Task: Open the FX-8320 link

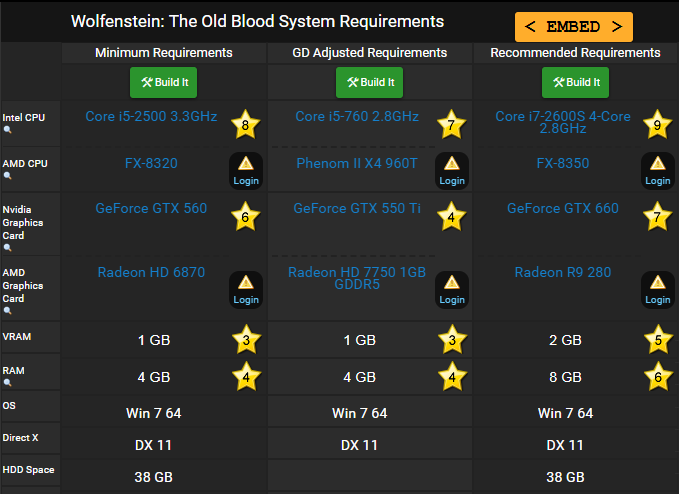Action: click(x=151, y=163)
